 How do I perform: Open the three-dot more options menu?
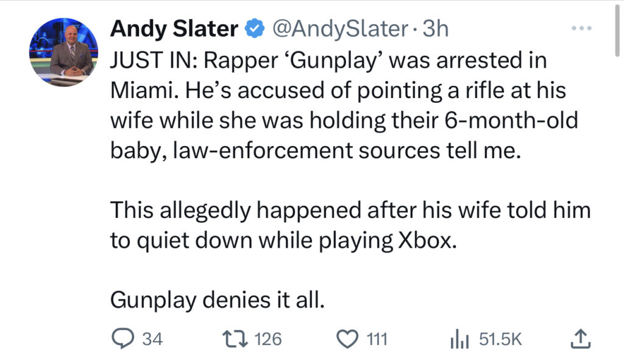[x=581, y=28]
